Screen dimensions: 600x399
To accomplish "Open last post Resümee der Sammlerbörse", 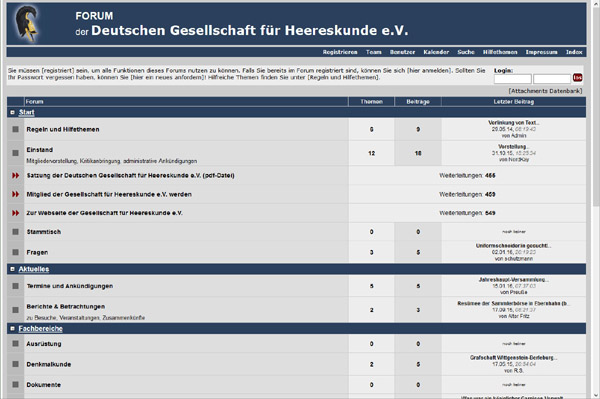I will (x=514, y=303).
